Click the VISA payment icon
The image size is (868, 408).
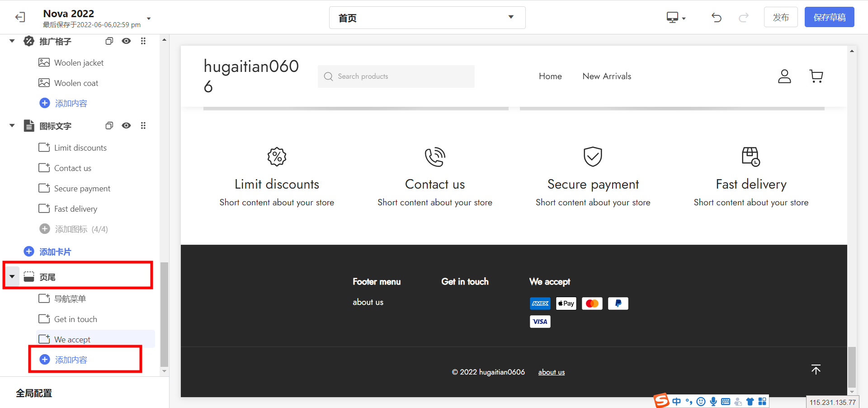pos(540,322)
